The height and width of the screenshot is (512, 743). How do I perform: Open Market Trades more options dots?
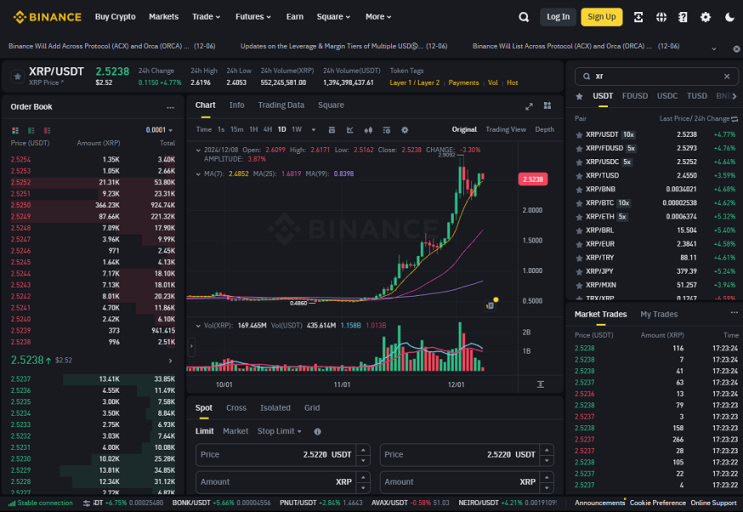(734, 313)
